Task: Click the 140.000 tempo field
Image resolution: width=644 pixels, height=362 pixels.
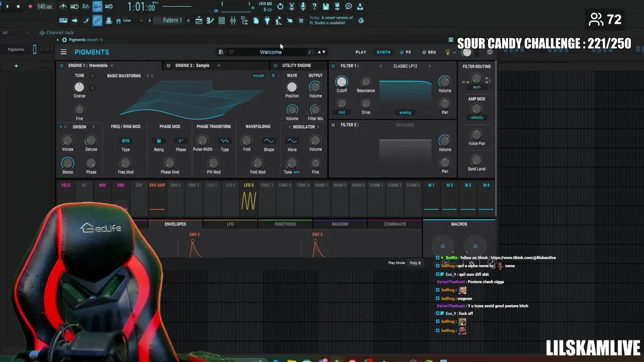Action: [45, 7]
